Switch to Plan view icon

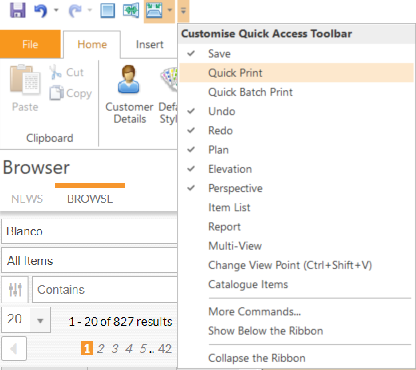coord(108,10)
